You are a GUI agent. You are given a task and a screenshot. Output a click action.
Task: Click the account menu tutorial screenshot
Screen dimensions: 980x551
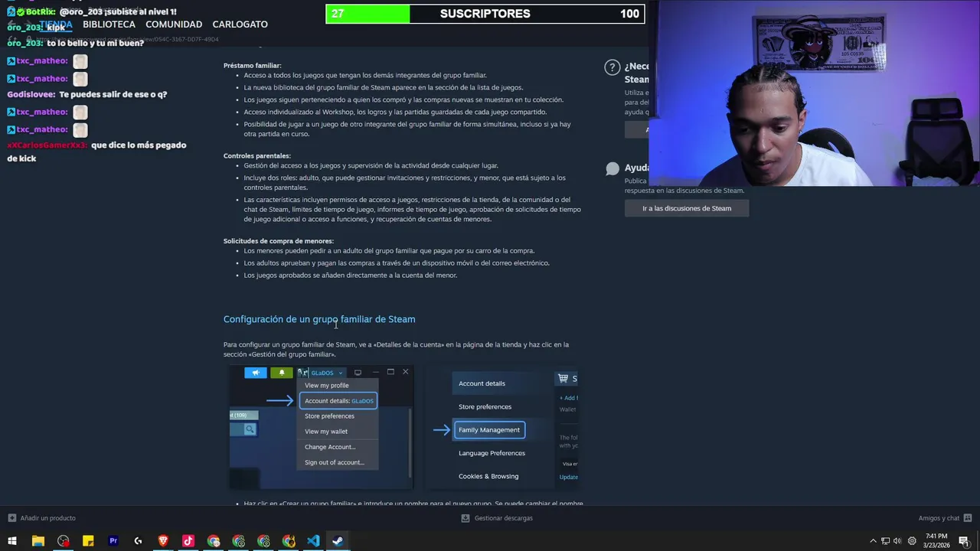click(x=321, y=427)
